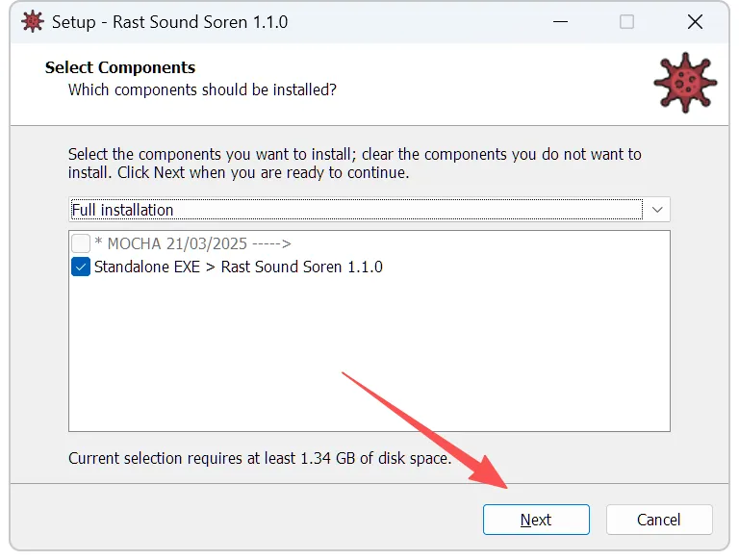Viewport: 739px width, 560px height.
Task: Click the blank footer area left of Next
Action: [x=241, y=520]
